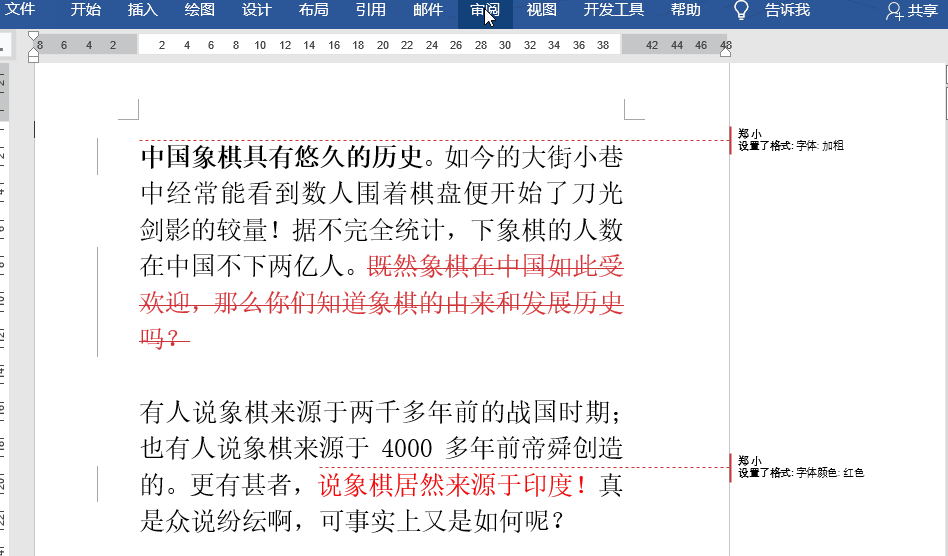Click change bar beside 说象棋居然来源于印度 line
Screen dimensions: 948x556
point(97,487)
